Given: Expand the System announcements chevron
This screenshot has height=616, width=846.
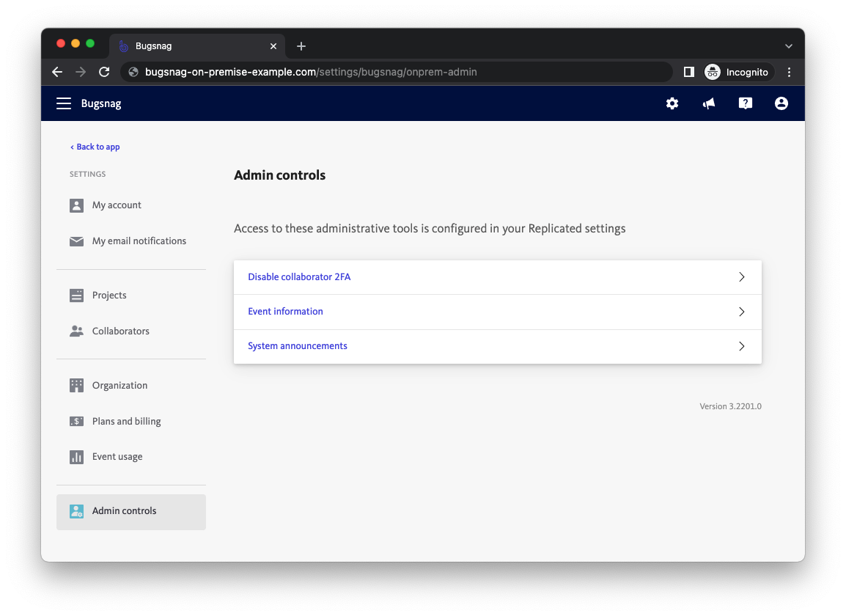Looking at the screenshot, I should [742, 346].
